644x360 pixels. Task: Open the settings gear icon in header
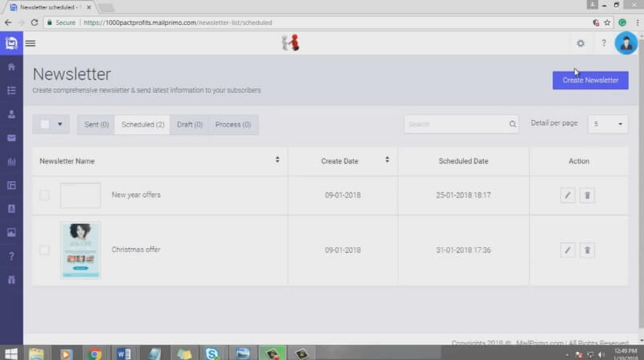580,43
